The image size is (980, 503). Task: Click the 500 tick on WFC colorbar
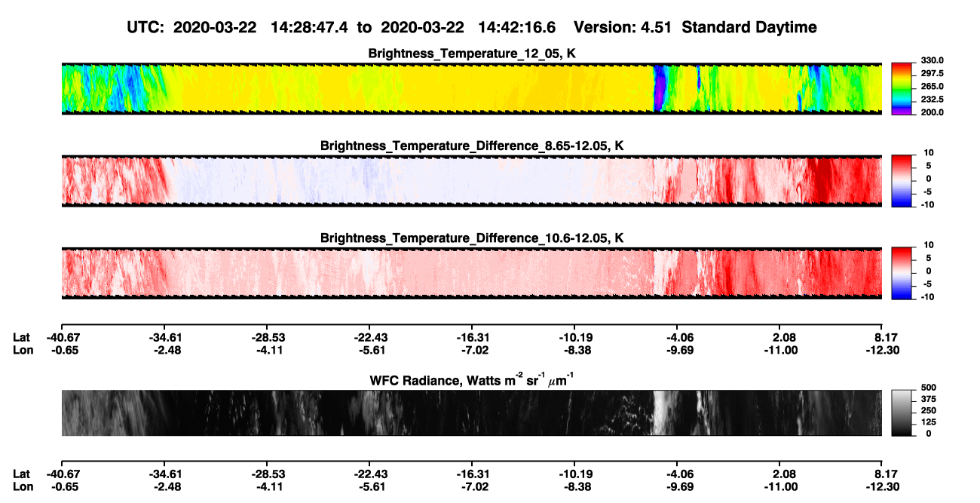pyautogui.click(x=929, y=388)
